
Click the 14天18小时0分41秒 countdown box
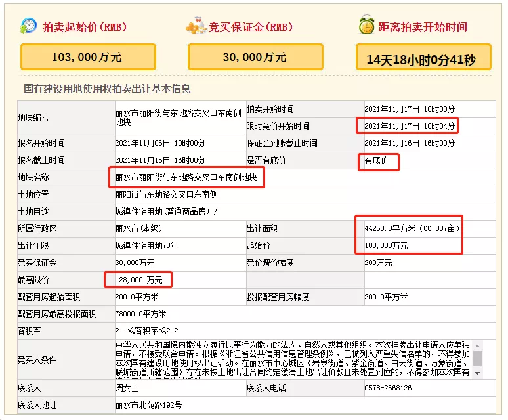423,57
